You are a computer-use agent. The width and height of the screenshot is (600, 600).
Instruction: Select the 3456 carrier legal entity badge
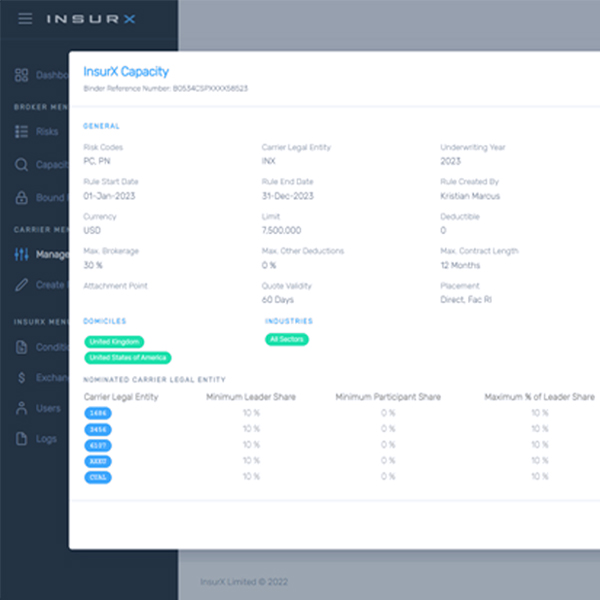point(98,429)
